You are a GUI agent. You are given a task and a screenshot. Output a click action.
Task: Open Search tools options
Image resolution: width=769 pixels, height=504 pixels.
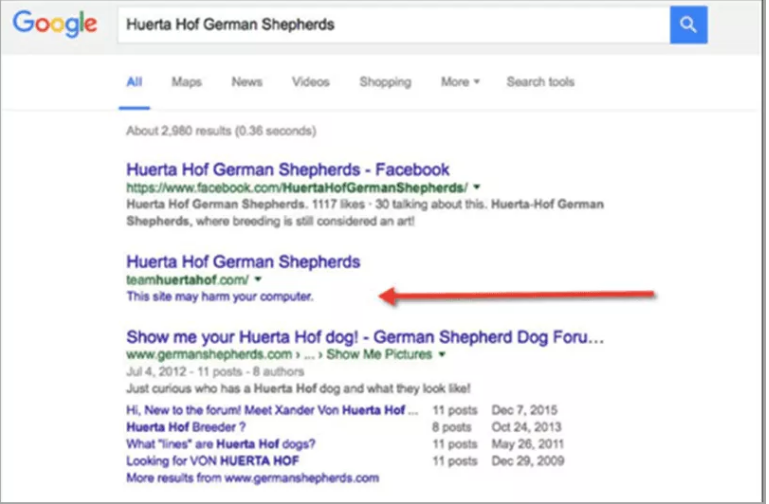pos(540,82)
